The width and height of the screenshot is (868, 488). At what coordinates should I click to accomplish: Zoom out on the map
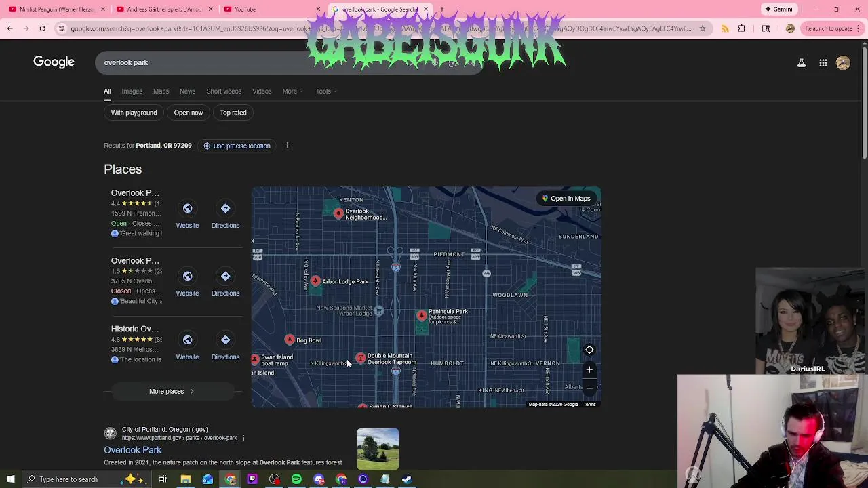589,388
